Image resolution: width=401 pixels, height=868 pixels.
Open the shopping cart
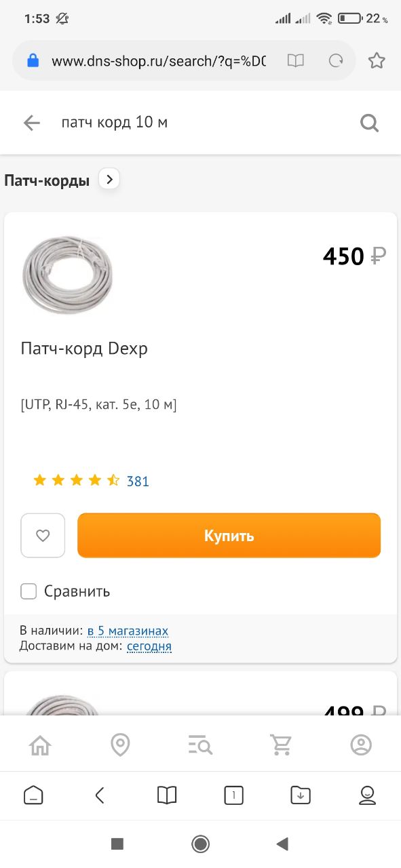[x=281, y=745]
